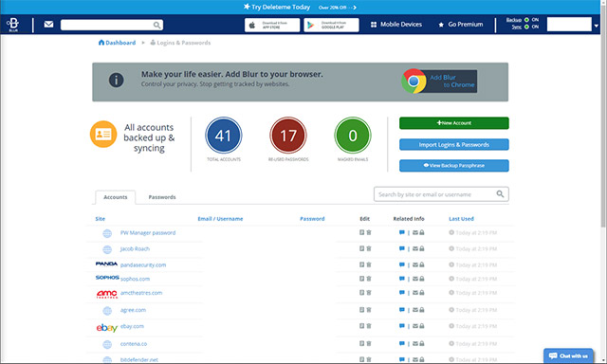This screenshot has height=364, width=607.
Task: Open the envelope mail icon in header
Action: click(x=48, y=25)
